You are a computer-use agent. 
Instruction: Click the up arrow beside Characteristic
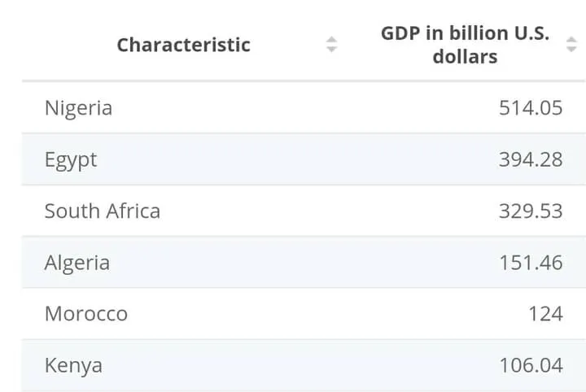[331, 40]
